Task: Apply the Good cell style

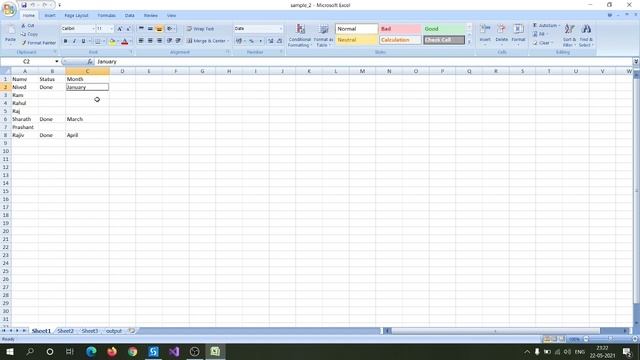Action: click(x=444, y=29)
